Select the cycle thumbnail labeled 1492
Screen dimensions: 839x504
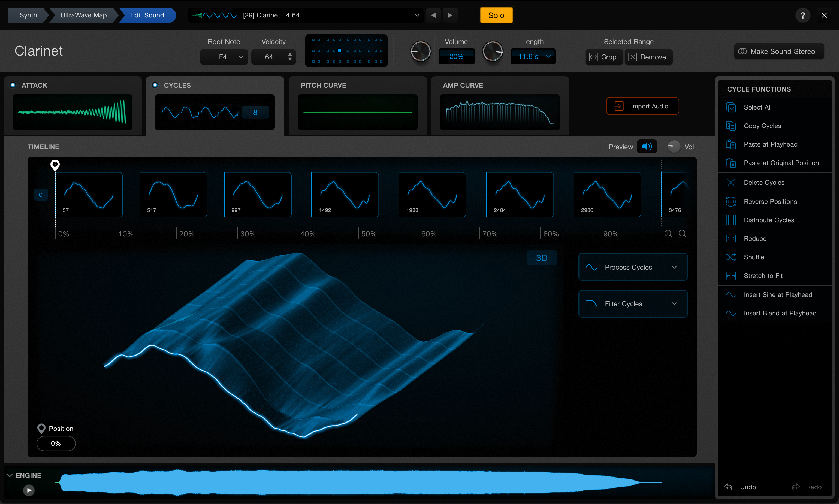point(345,195)
